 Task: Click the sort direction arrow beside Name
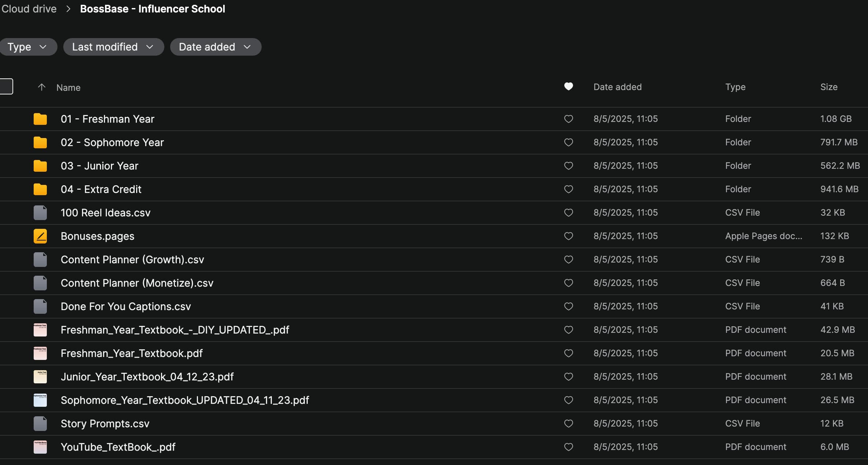pos(42,87)
